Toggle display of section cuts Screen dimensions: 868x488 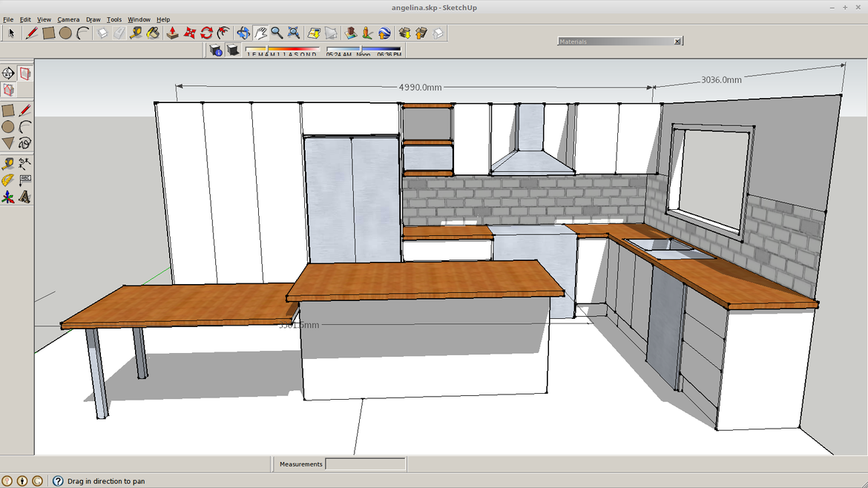8,90
